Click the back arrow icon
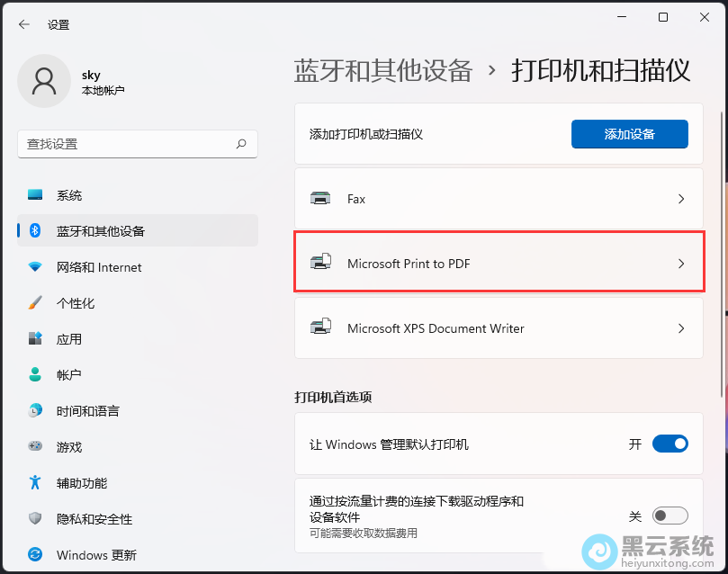Image resolution: width=728 pixels, height=574 pixels. 23,24
